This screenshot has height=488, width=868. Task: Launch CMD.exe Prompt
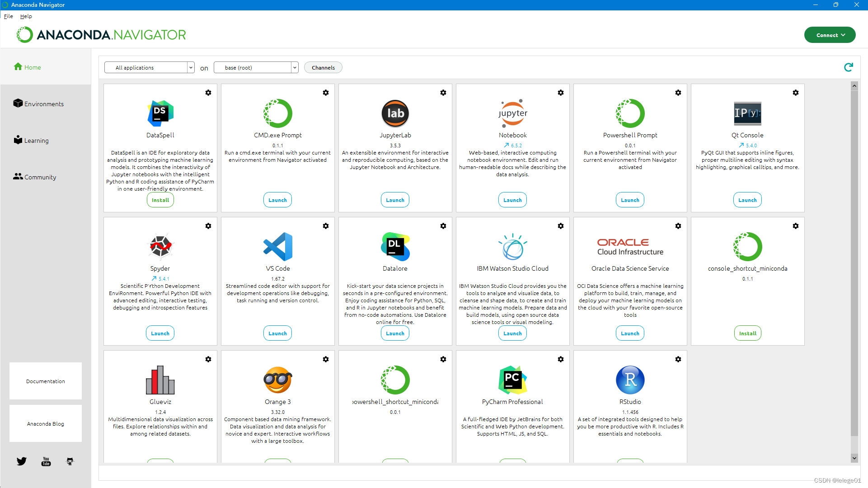pyautogui.click(x=278, y=200)
